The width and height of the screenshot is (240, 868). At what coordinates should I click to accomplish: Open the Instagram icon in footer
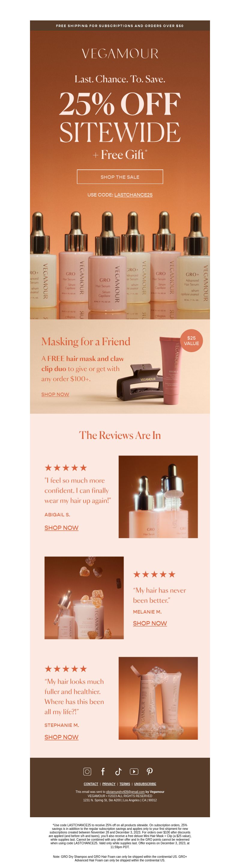tap(87, 771)
